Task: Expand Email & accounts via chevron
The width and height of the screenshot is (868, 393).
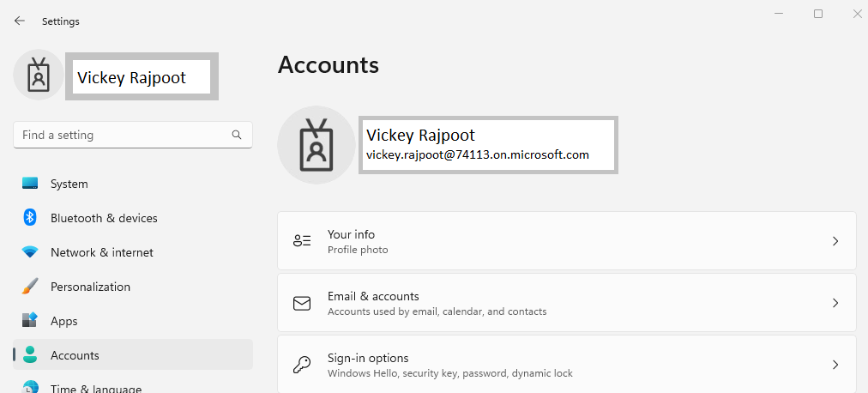Action: [835, 303]
